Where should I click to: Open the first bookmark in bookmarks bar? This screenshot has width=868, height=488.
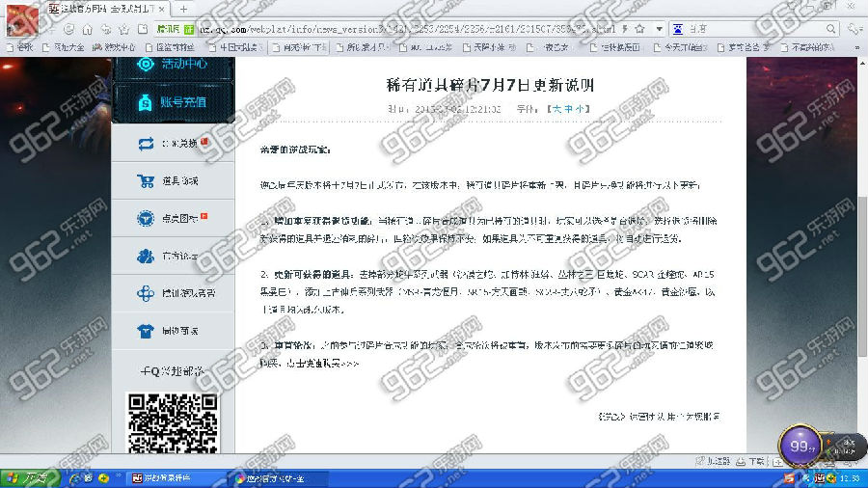19,45
